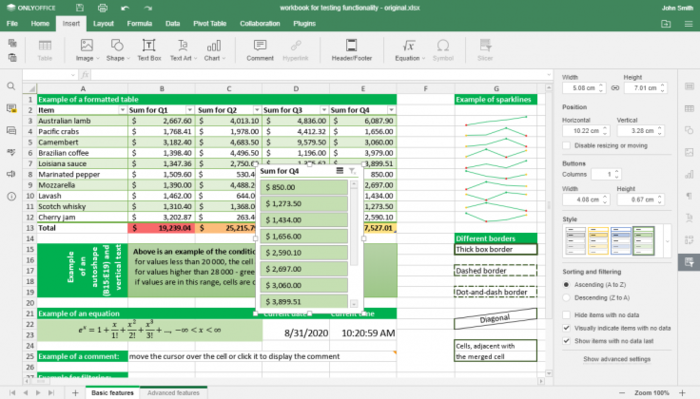The image size is (700, 399).
Task: Open the Header/Footer settings
Action: tap(351, 50)
